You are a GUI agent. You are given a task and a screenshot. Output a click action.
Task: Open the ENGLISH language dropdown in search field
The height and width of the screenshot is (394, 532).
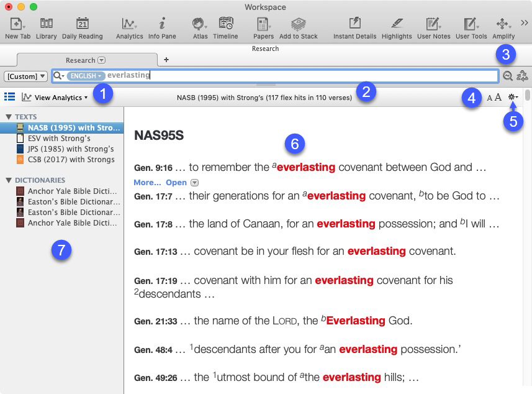(x=85, y=76)
